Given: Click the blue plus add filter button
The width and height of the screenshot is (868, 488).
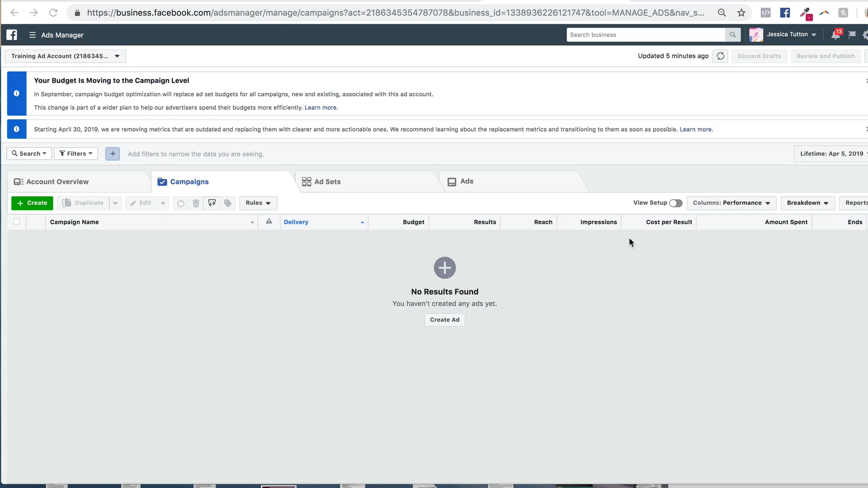Looking at the screenshot, I should (113, 154).
